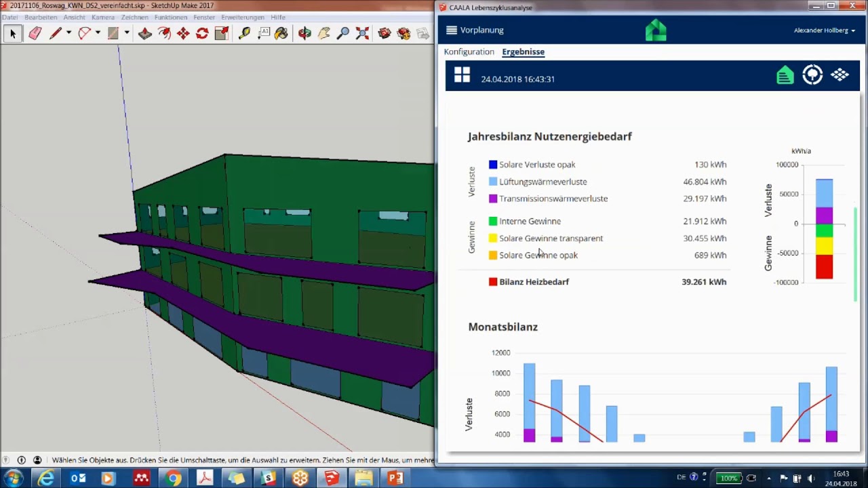Viewport: 868px width, 488px height.
Task: Click the vertical scrollbar in the CAALA panel
Action: 856,254
